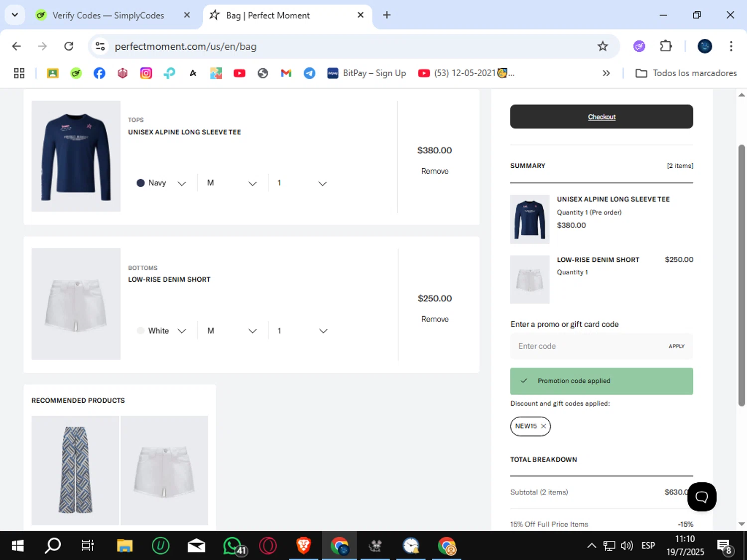Viewport: 747px width, 560px height.
Task: Show hidden system tray icons
Action: coord(592,546)
